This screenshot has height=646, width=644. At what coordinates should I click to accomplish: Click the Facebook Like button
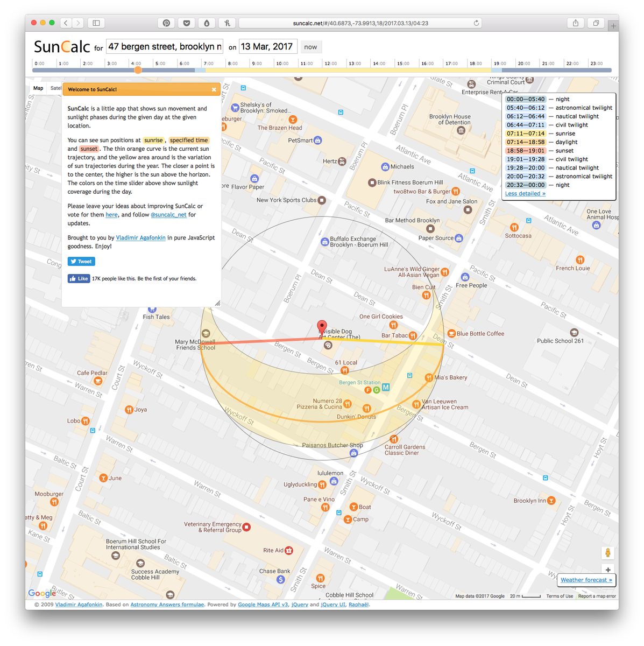[79, 278]
